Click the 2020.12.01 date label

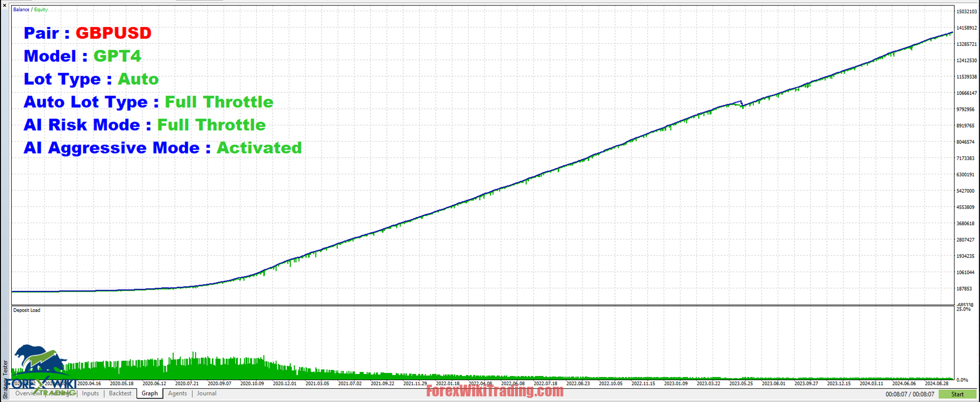tap(285, 384)
